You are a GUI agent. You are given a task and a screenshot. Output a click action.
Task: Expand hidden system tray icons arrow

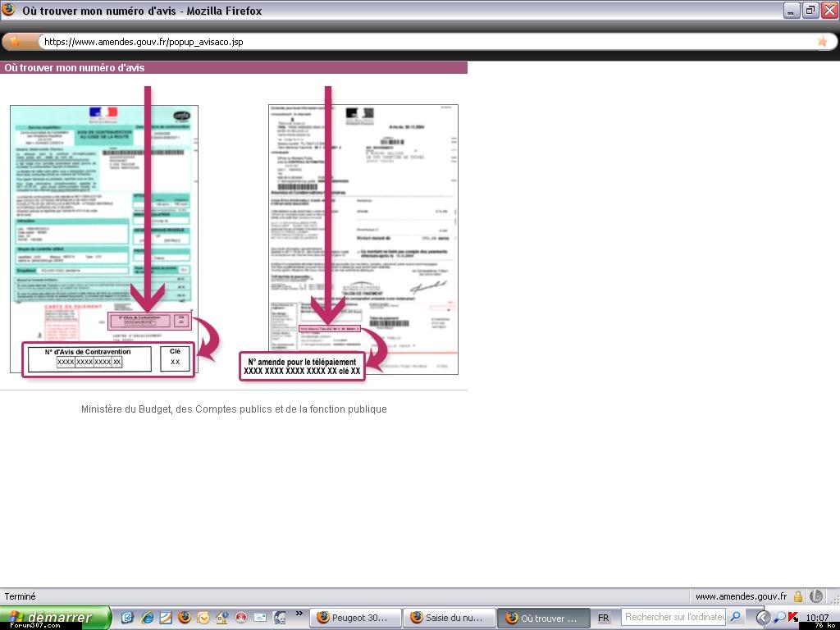click(762, 618)
